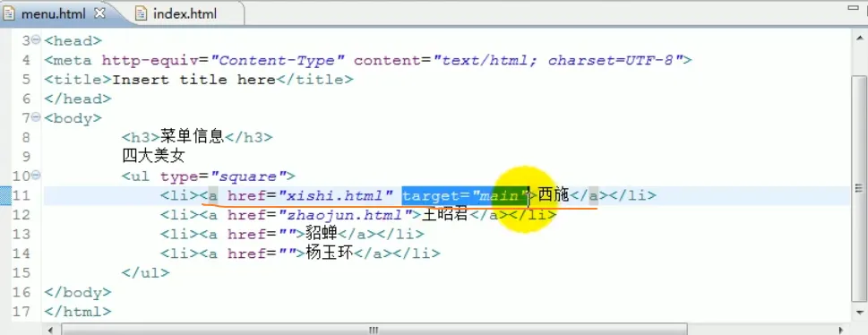Click the horizontal scrollbar thumb
This screenshot has height=335, width=868.
(x=374, y=330)
